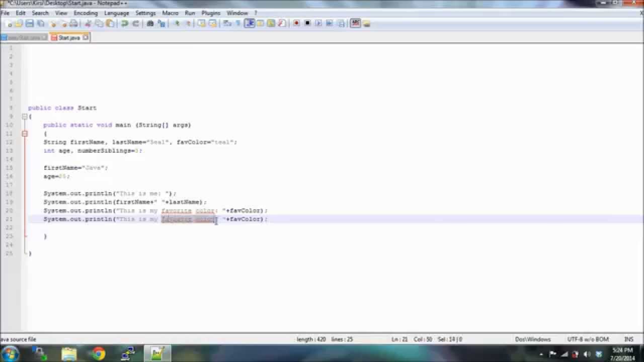The height and width of the screenshot is (362, 644).
Task: Toggle the highlighted indent guide icon
Action: coord(250,24)
